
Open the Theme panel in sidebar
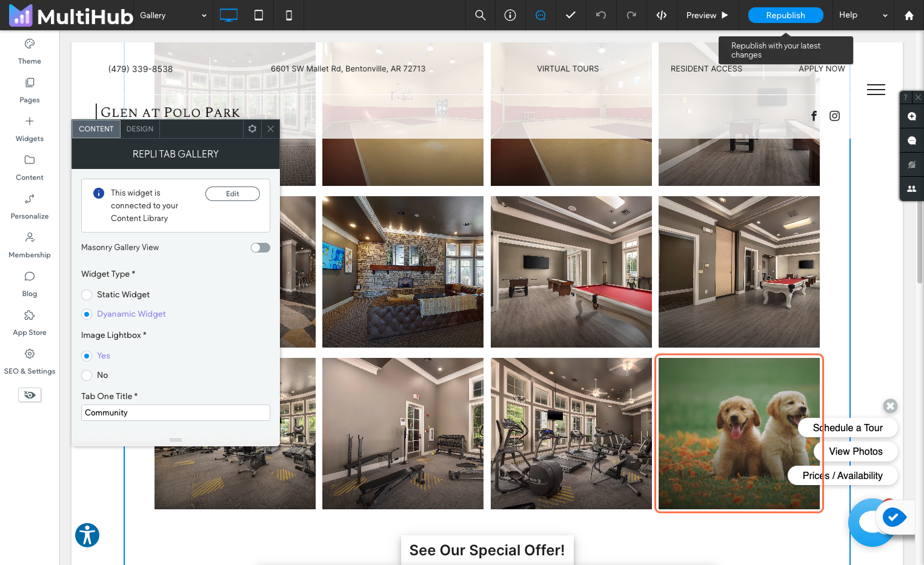click(30, 51)
